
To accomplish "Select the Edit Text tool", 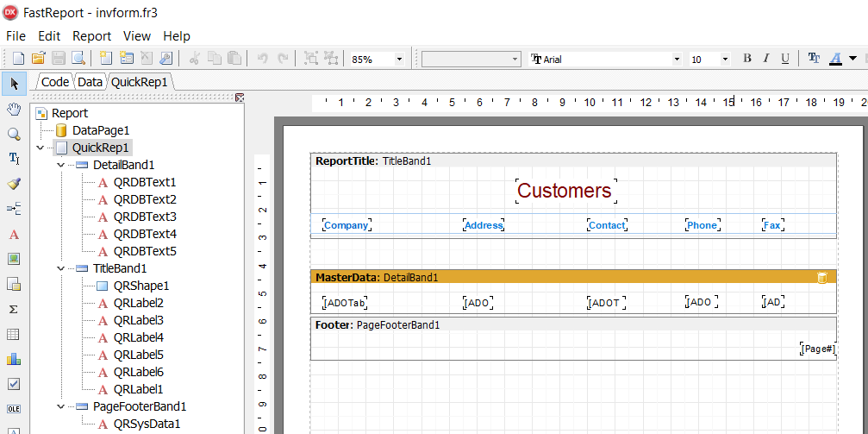I will pos(14,159).
